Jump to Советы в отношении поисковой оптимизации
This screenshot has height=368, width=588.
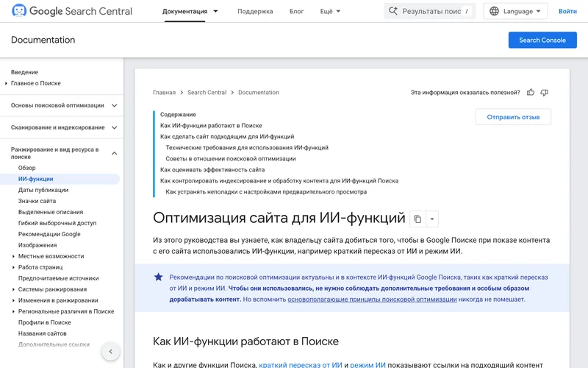231,159
